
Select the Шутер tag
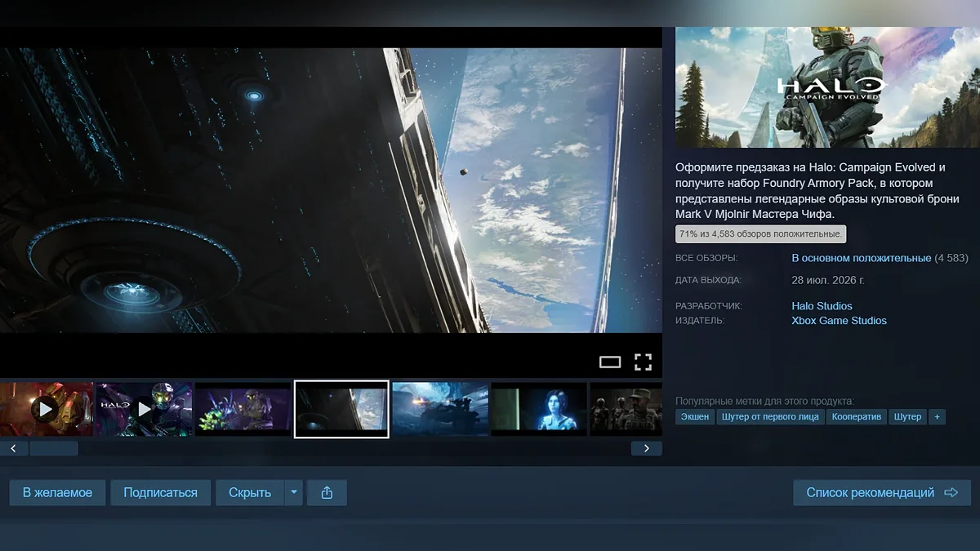(x=907, y=416)
